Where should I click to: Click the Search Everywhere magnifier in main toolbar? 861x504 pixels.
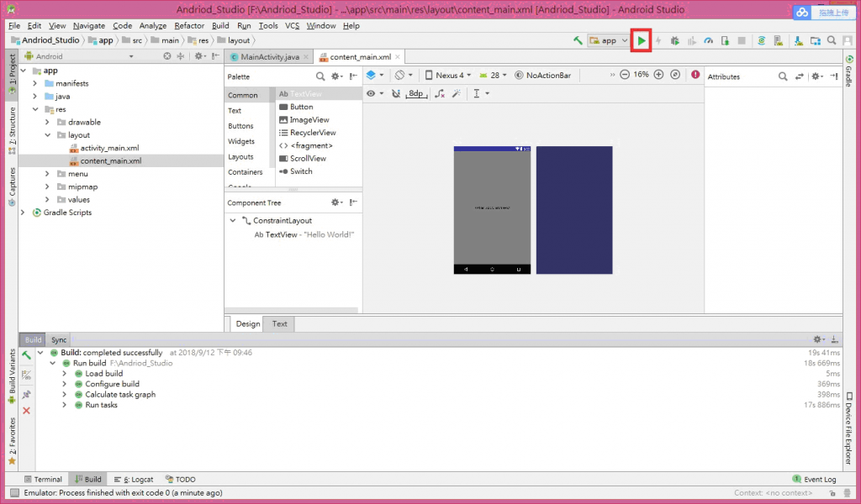point(832,40)
